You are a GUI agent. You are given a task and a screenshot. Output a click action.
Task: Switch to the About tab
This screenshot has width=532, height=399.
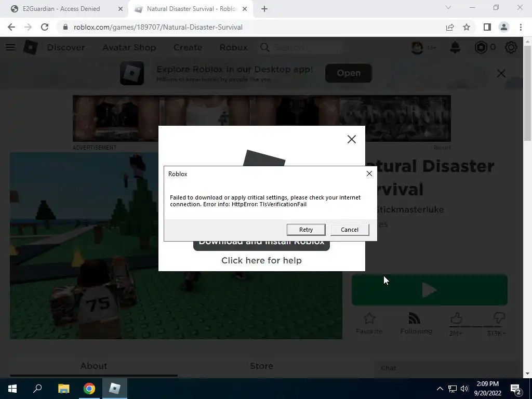pyautogui.click(x=94, y=366)
